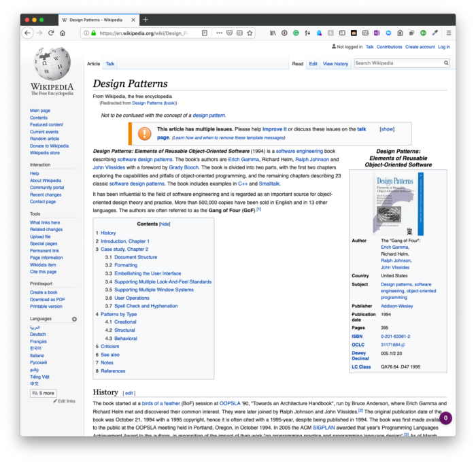Edit the History section

pyautogui.click(x=129, y=393)
